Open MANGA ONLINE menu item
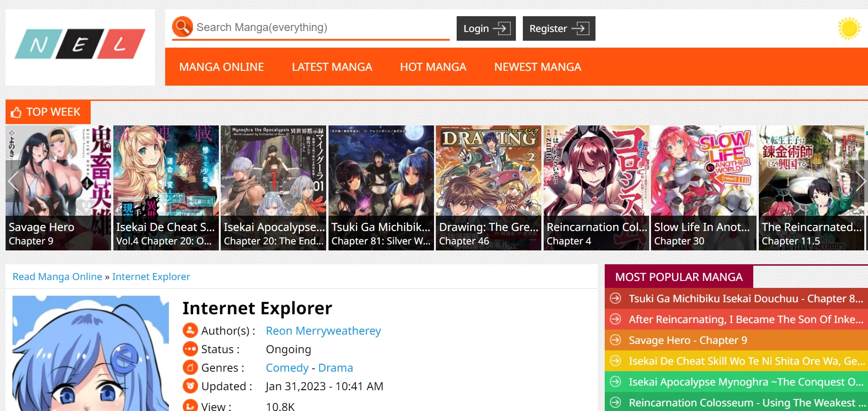Viewport: 868px width, 411px height. tap(222, 67)
